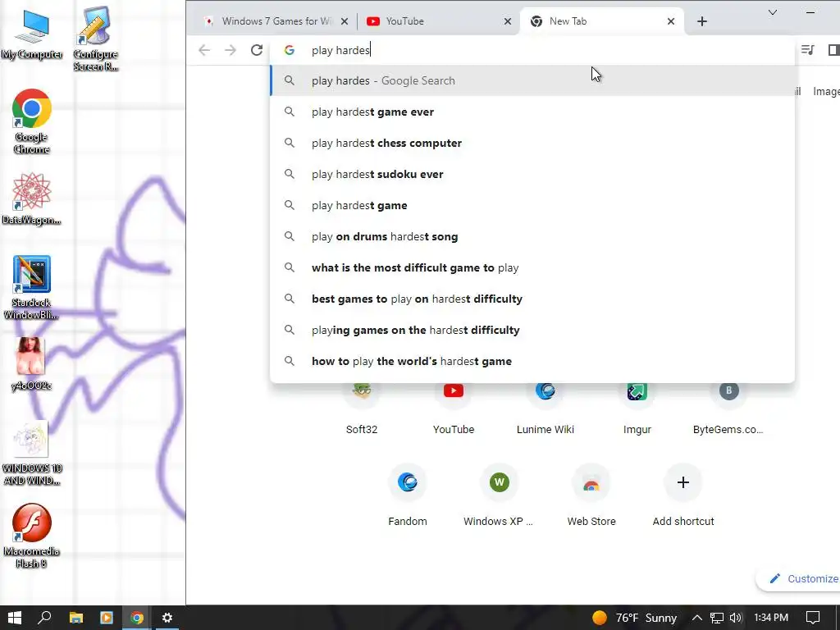Pick 'what is the most difficult game to play'
Screen dimensions: 840x630
532,267
